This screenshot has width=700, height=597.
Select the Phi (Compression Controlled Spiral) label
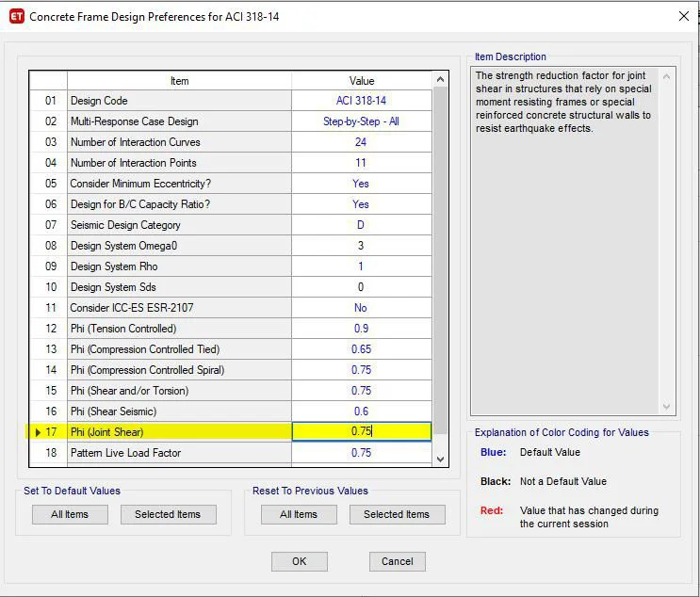148,369
